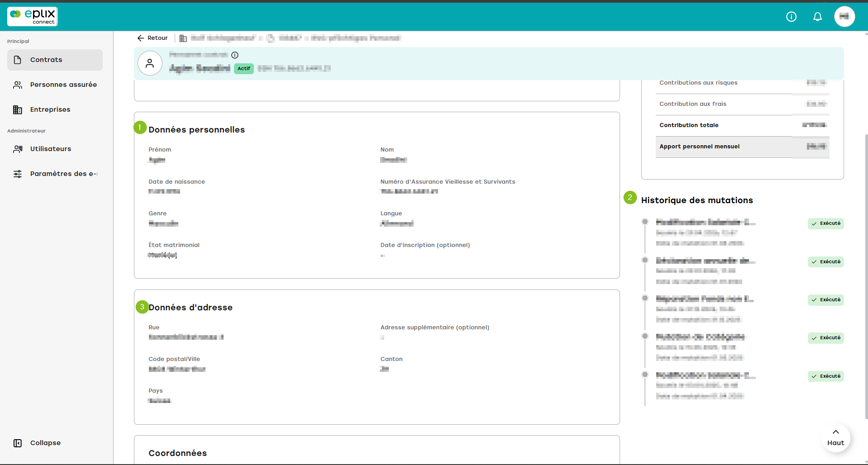Click the Langue label
Viewport: 868px width, 465px height.
[391, 214]
